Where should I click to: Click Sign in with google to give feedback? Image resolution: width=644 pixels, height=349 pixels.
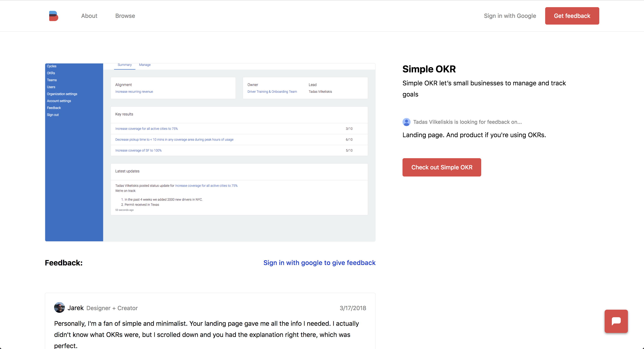pyautogui.click(x=319, y=263)
